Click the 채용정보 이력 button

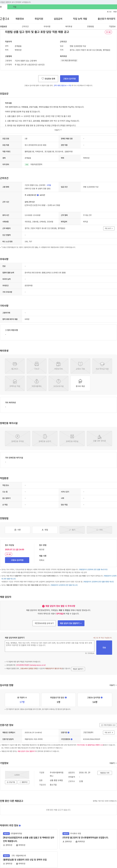105,773
